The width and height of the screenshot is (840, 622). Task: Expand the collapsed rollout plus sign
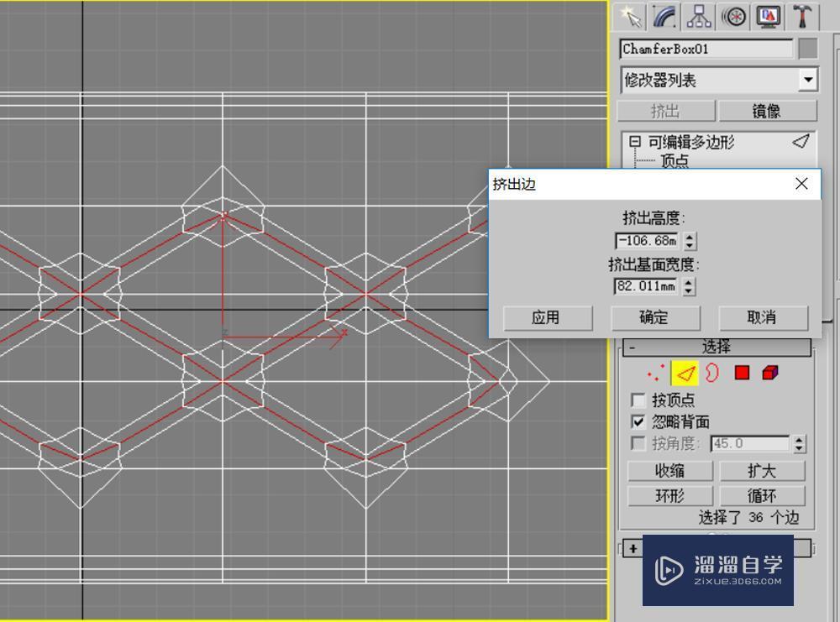click(633, 548)
